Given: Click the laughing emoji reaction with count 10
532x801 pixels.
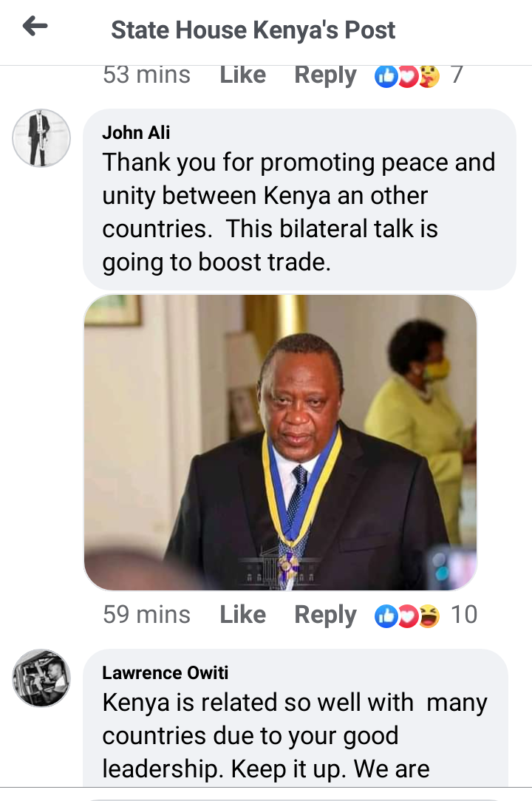Looking at the screenshot, I should click(429, 616).
